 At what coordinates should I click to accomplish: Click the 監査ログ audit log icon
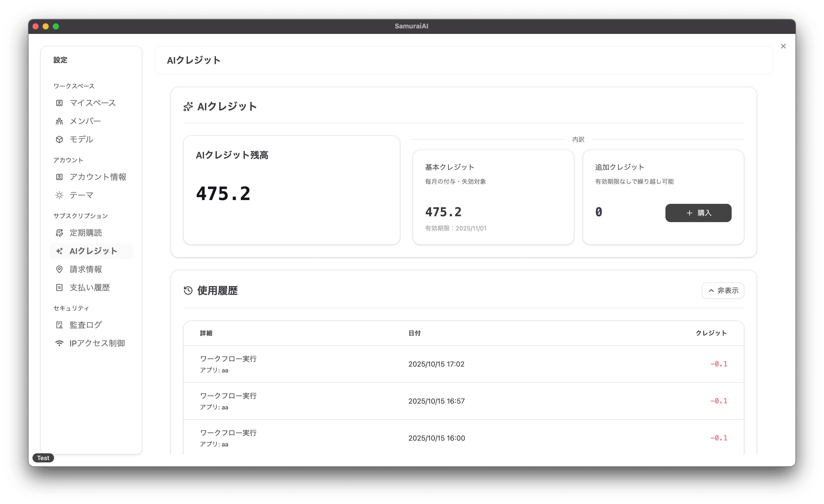(59, 325)
